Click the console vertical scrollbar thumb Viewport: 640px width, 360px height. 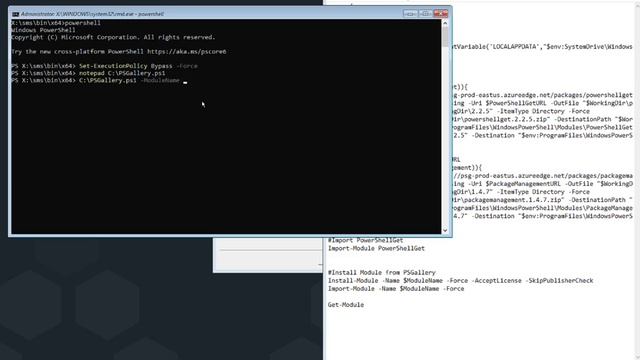(445, 37)
